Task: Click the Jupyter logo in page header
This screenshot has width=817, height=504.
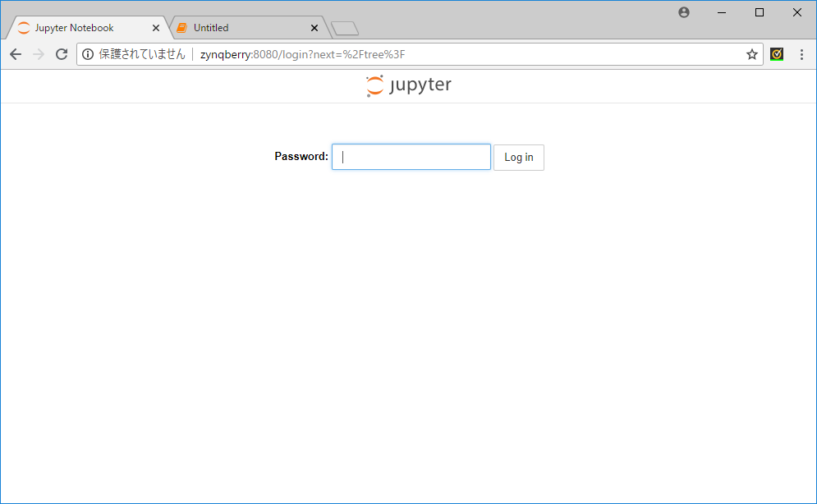Action: point(408,85)
